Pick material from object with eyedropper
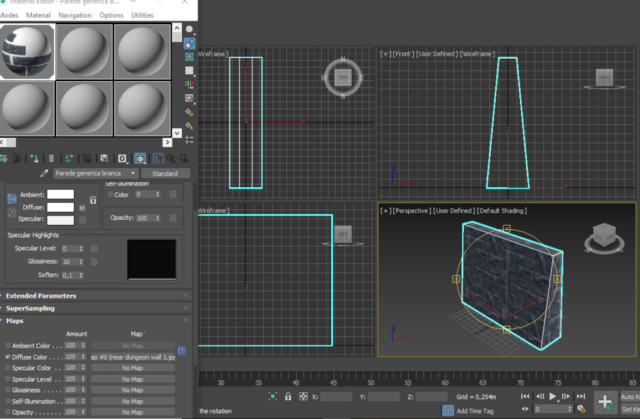The width and height of the screenshot is (640, 419). 44,173
